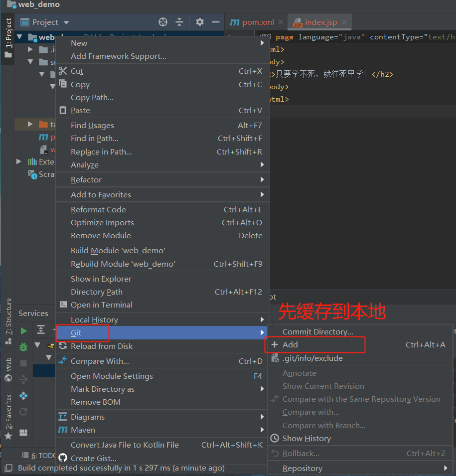Open Project panel settings gear
The width and height of the screenshot is (456, 476).
pyautogui.click(x=199, y=22)
